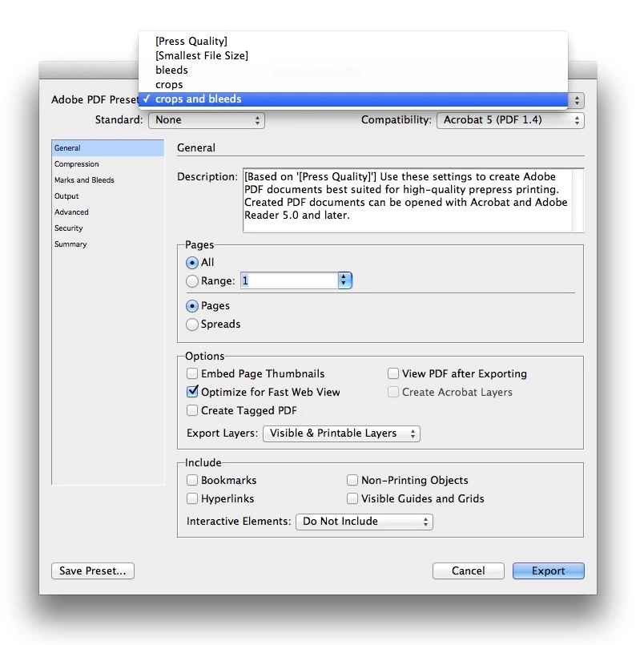Viewport: 644px width, 645px height.
Task: Switch to the Compression pane
Action: (x=108, y=164)
